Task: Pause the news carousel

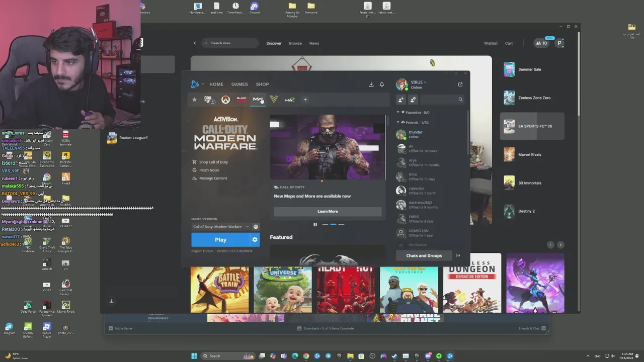Action: (x=315, y=224)
